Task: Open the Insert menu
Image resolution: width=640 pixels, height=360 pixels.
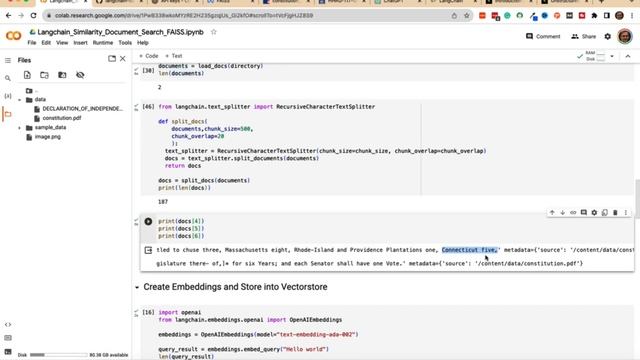Action: point(80,43)
